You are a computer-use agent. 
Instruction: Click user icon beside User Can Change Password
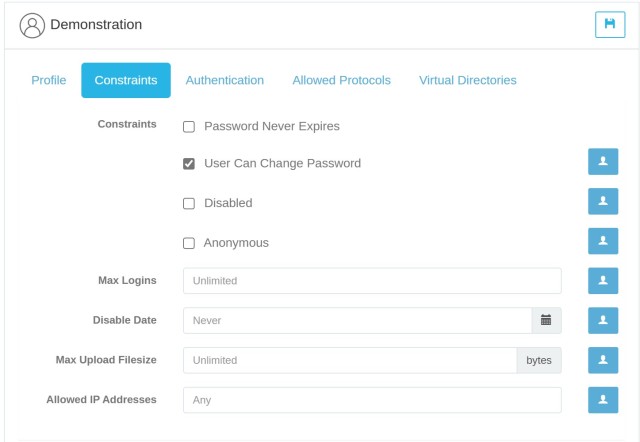point(603,162)
